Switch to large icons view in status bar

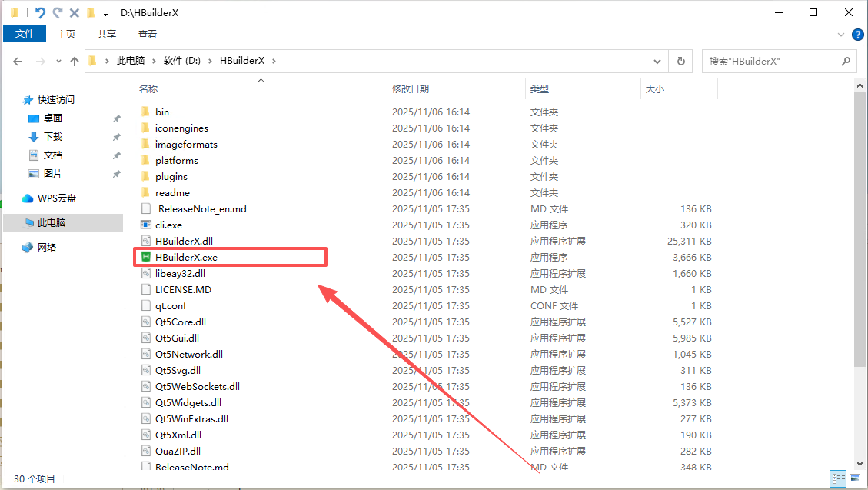856,478
